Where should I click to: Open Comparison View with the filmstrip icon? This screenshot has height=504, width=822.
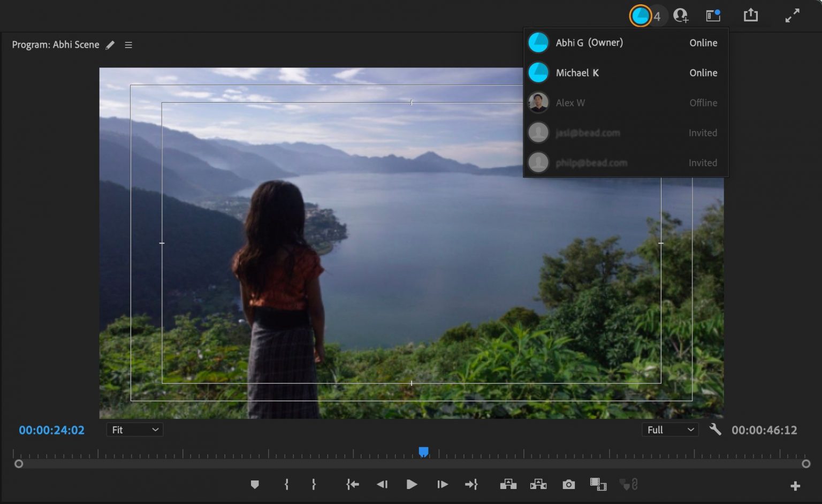click(598, 484)
